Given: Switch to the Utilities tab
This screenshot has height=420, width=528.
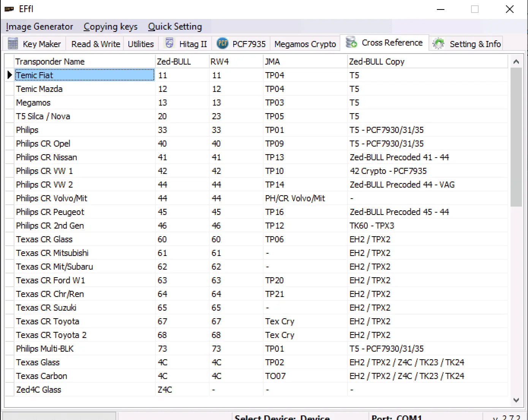Looking at the screenshot, I should coord(141,44).
